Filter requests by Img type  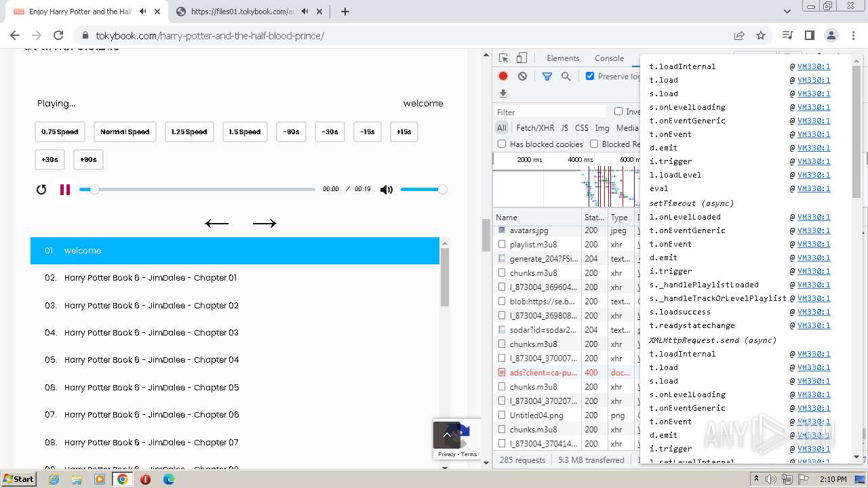pos(602,127)
